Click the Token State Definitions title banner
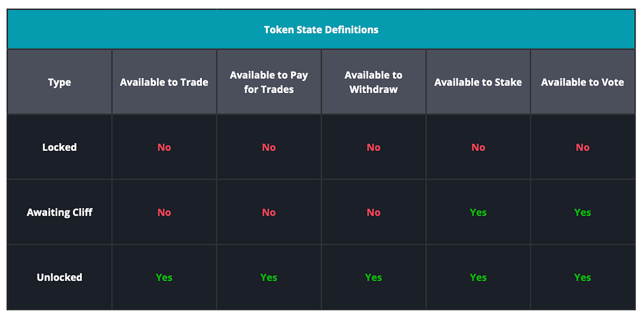Viewport: 644px width, 316px height. click(321, 30)
